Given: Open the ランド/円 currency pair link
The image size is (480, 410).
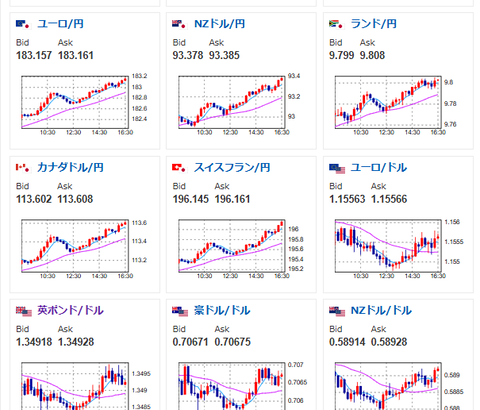Looking at the screenshot, I should 374,24.
